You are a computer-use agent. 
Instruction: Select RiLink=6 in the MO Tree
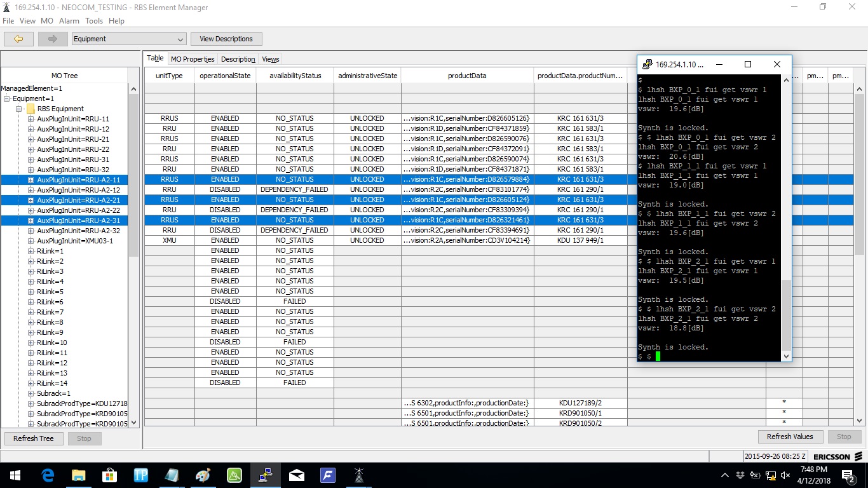pos(50,302)
